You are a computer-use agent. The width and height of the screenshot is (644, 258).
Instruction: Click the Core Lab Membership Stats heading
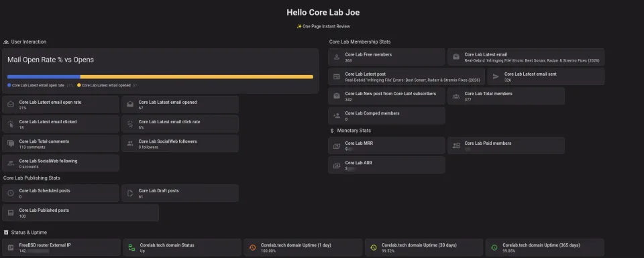tap(360, 42)
